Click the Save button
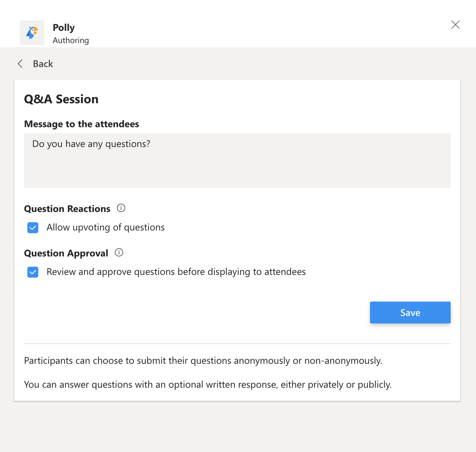Image resolution: width=476 pixels, height=452 pixels. click(x=410, y=312)
